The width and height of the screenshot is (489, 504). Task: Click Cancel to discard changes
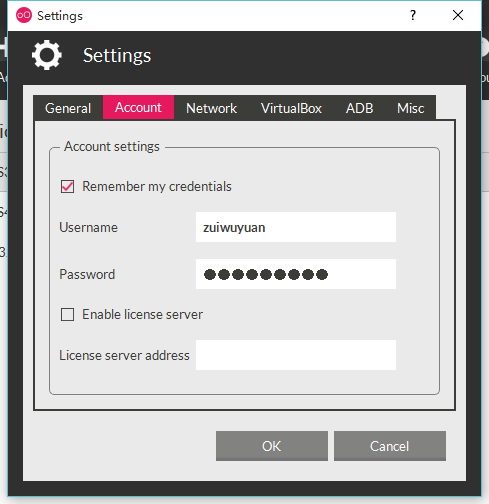pyautogui.click(x=390, y=446)
